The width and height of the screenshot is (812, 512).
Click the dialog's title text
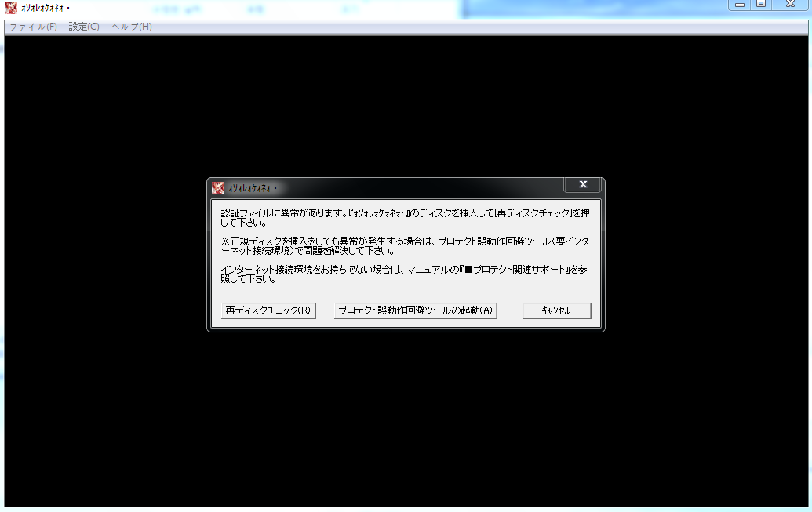tap(253, 189)
